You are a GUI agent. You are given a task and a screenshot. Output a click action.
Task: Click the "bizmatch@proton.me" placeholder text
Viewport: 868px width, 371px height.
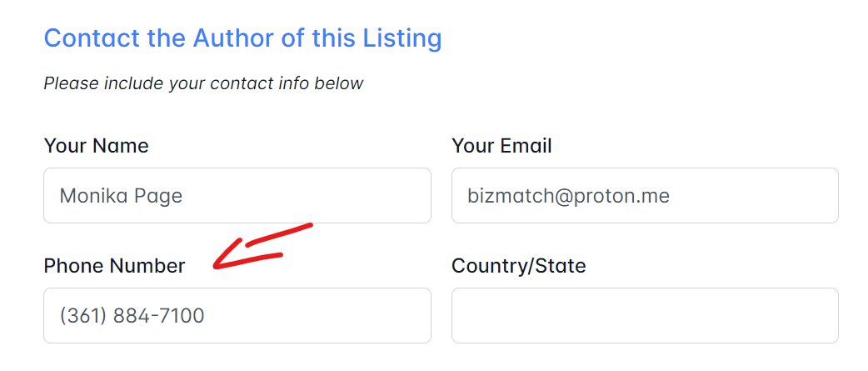(x=568, y=197)
